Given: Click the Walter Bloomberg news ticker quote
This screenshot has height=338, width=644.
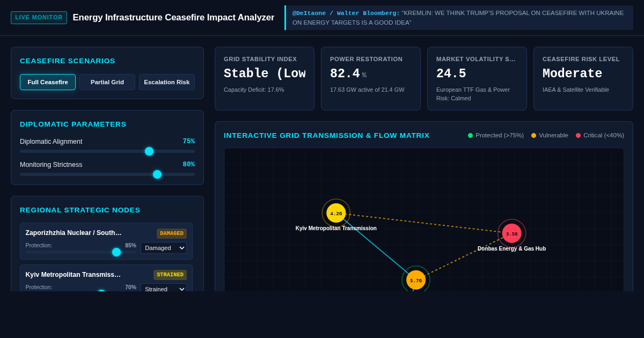Looking at the screenshot, I should [x=459, y=18].
